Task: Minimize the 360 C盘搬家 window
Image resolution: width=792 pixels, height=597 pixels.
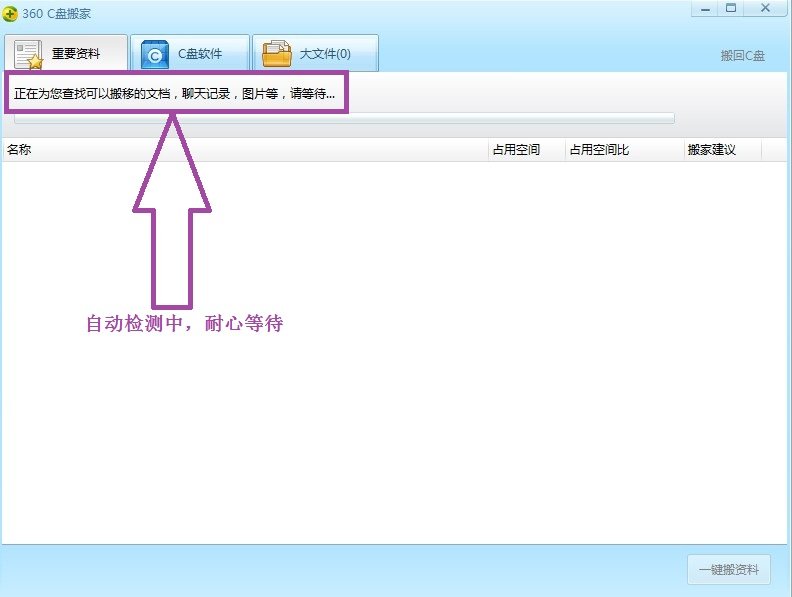Action: tap(706, 9)
